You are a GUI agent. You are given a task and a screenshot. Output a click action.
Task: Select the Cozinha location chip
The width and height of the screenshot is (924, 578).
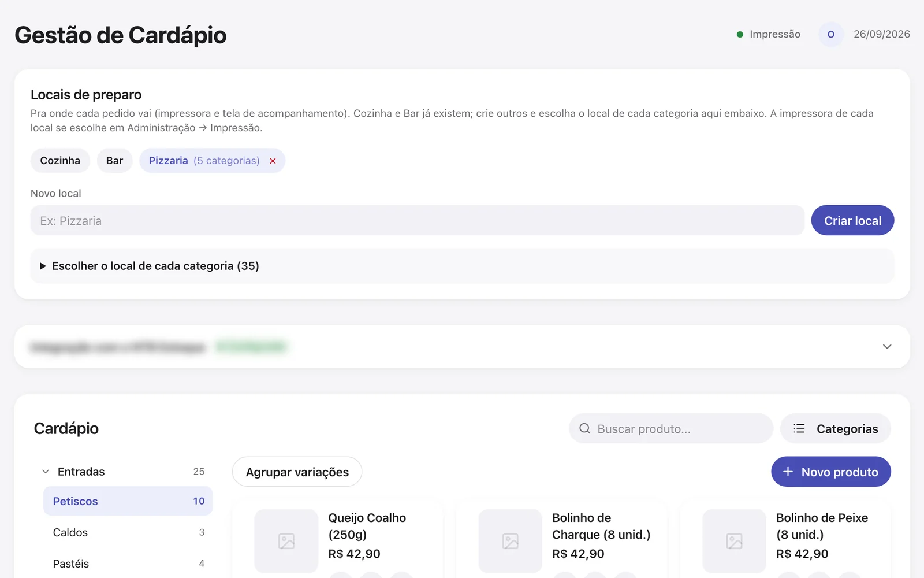coord(60,161)
